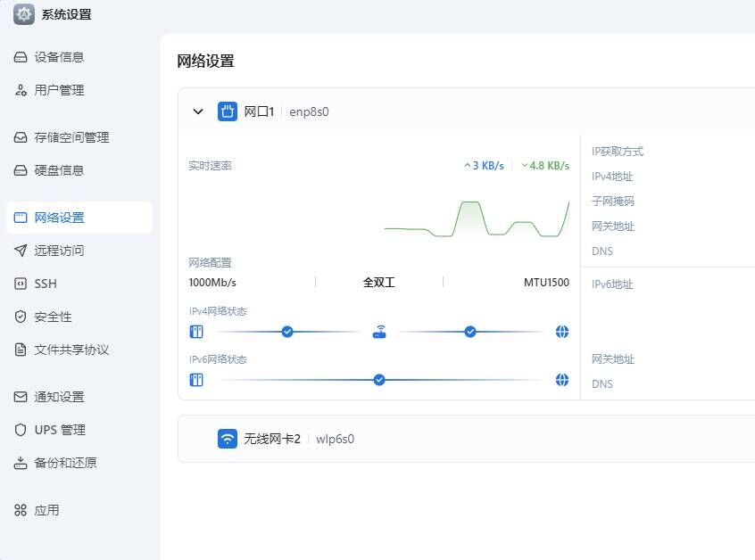The image size is (755, 560).
Task: Click the 系统设置 window title
Action: click(x=66, y=14)
